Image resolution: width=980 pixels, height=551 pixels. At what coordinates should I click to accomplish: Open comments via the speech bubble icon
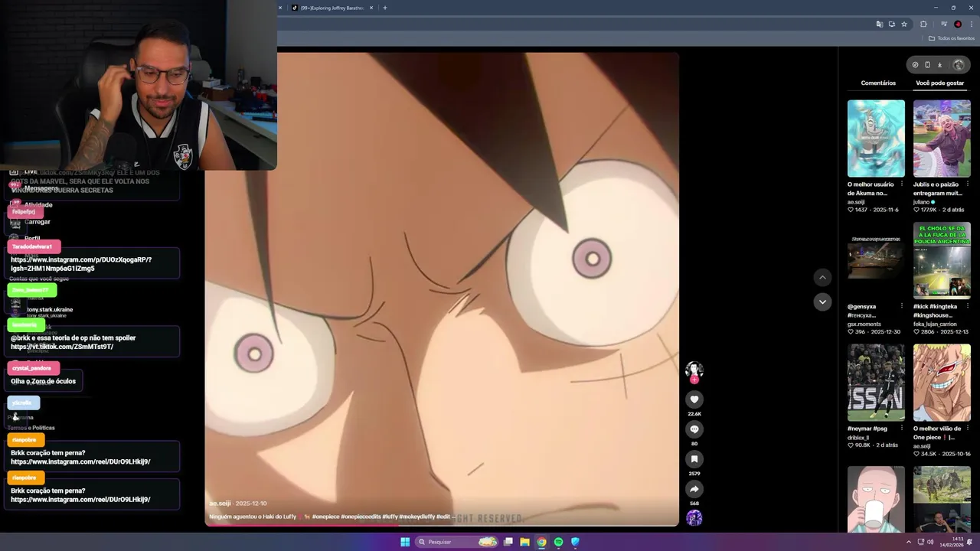pos(694,429)
